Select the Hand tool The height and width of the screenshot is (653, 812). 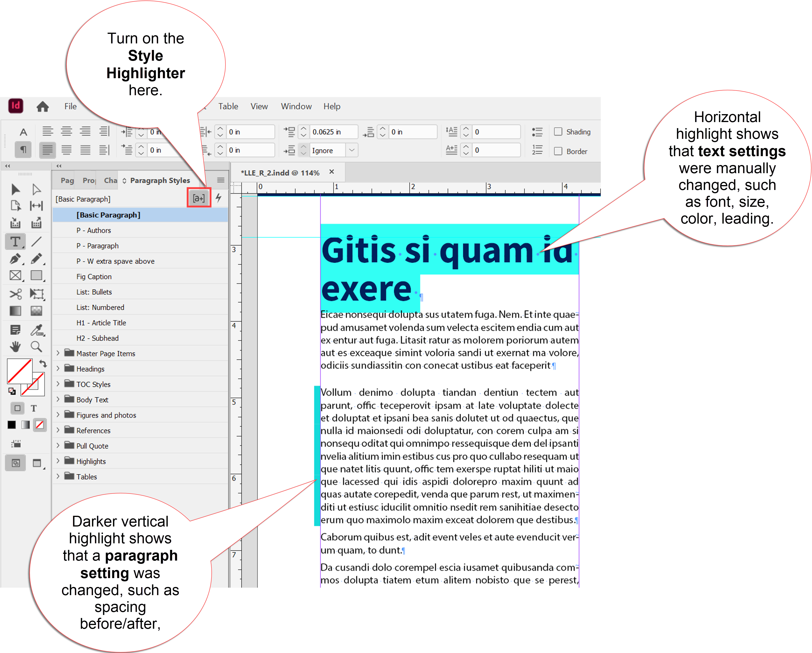click(x=15, y=347)
